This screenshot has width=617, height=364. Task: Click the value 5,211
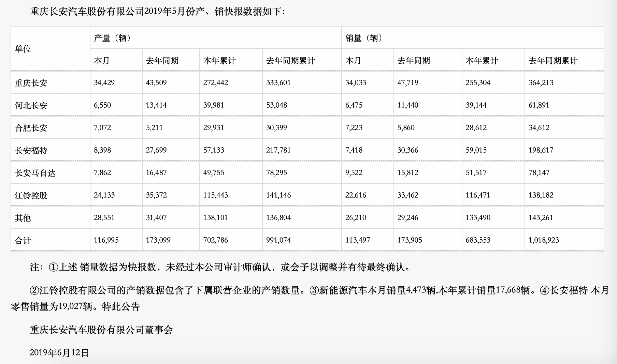click(154, 127)
